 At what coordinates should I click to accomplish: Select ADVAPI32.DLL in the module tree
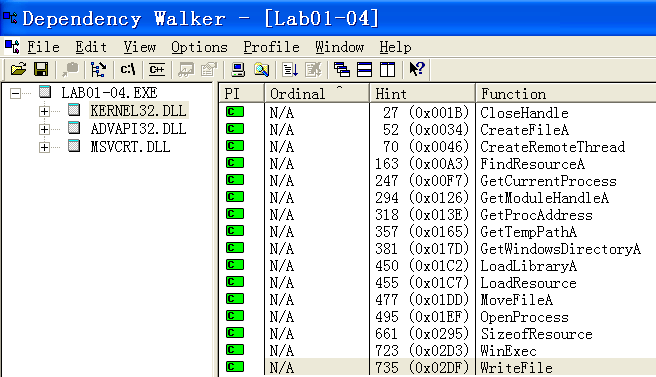[138, 128]
